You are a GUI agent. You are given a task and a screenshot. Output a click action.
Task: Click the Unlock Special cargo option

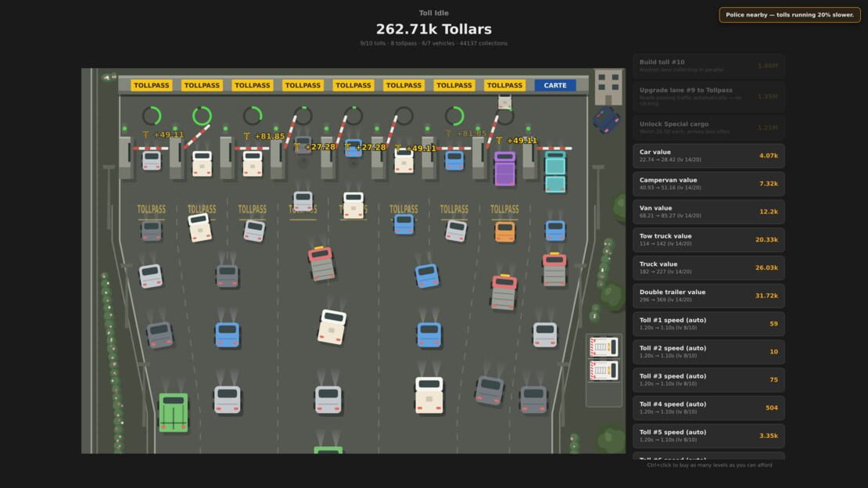tap(708, 127)
